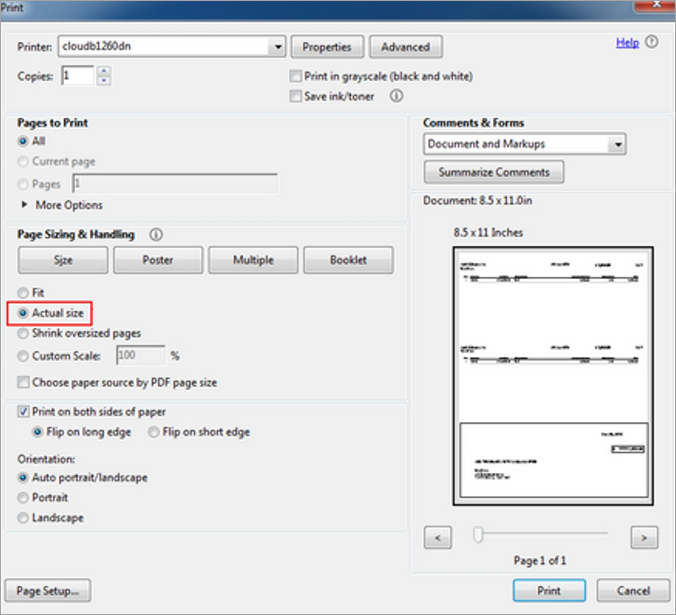Select the All pages radio button

pos(23,141)
